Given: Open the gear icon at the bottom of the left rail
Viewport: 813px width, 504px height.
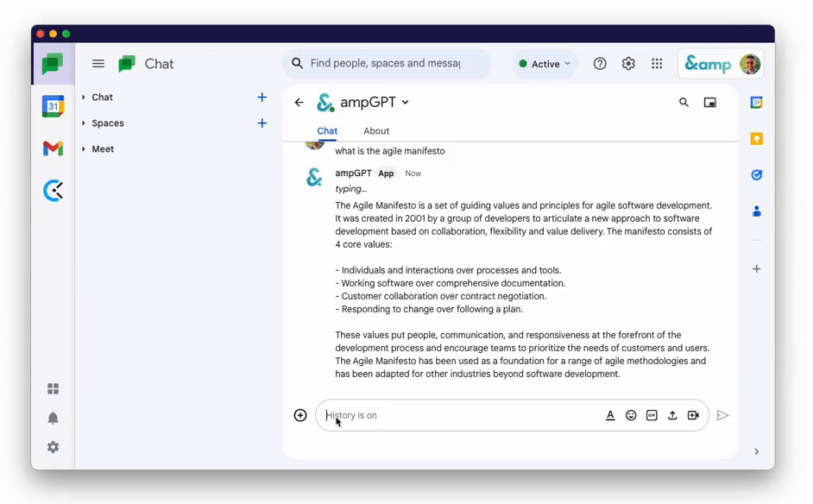Looking at the screenshot, I should click(x=53, y=447).
